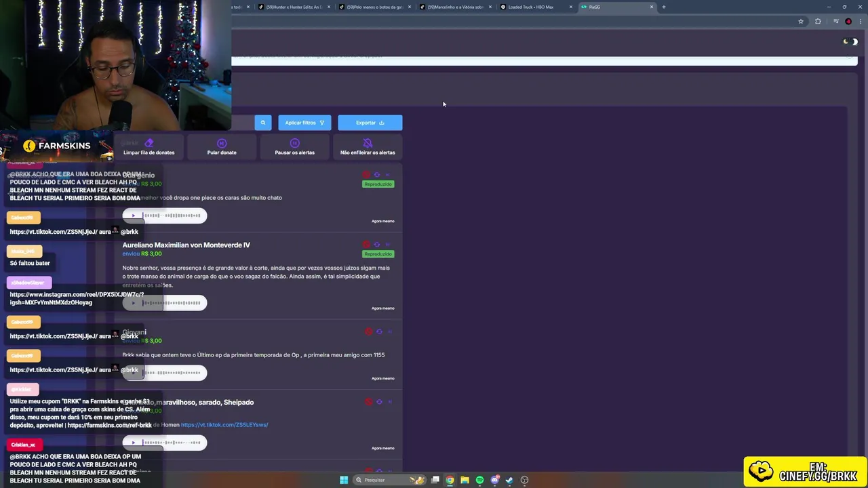This screenshot has width=868, height=488.
Task: Switch to Pelo menos o botox tab
Action: 374,7
